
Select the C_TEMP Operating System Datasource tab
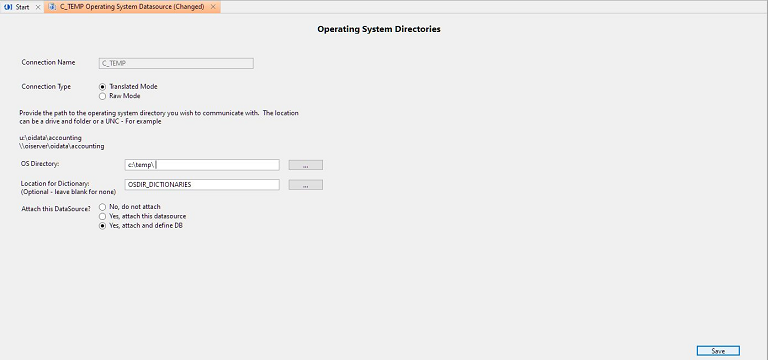click(132, 7)
